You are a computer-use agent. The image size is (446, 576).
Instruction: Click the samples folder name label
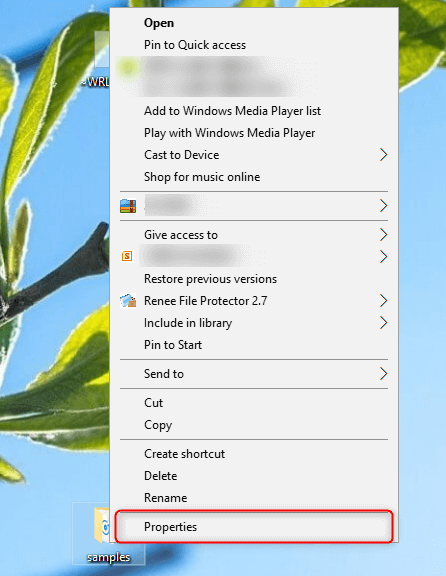click(109, 557)
